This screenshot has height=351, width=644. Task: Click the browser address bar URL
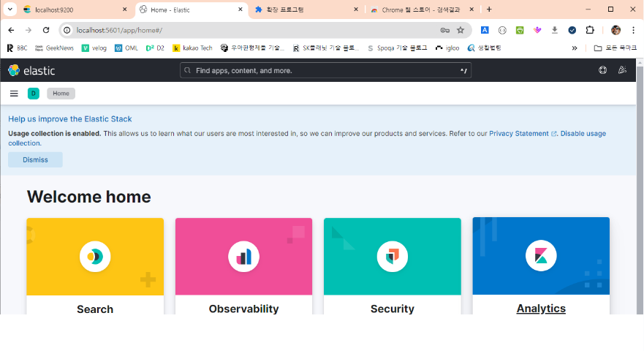(x=119, y=30)
